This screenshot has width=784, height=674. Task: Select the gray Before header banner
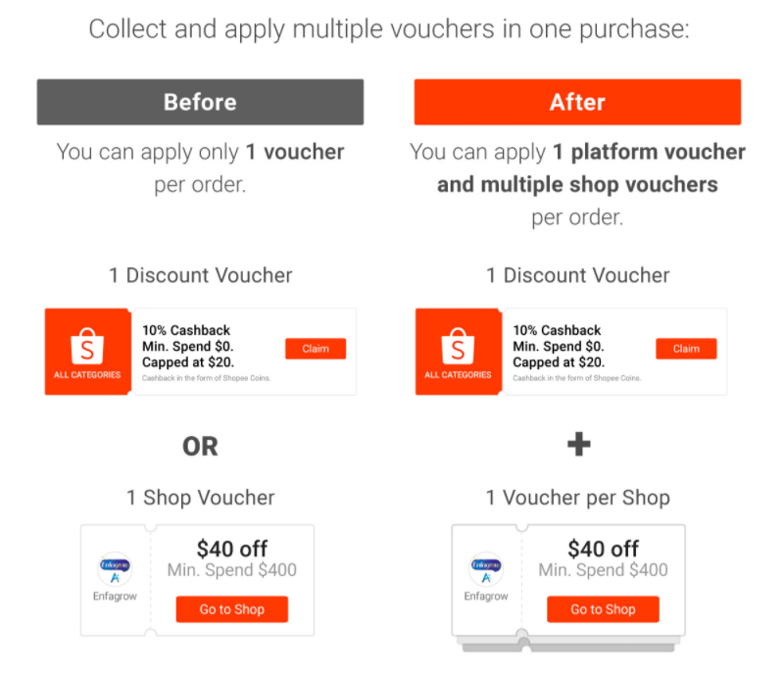[200, 102]
